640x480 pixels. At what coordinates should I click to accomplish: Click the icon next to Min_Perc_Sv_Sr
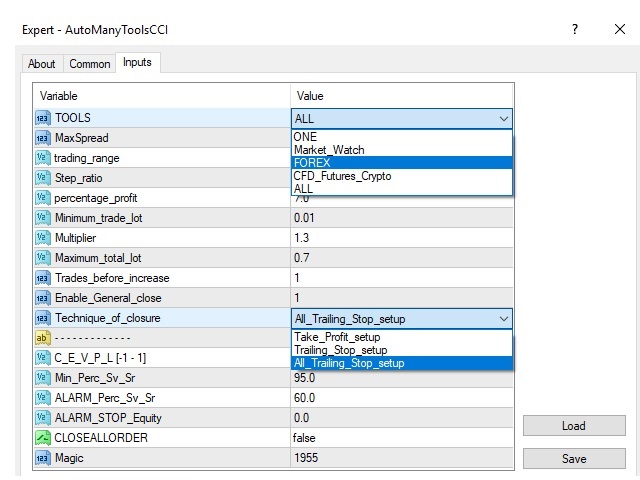43,378
